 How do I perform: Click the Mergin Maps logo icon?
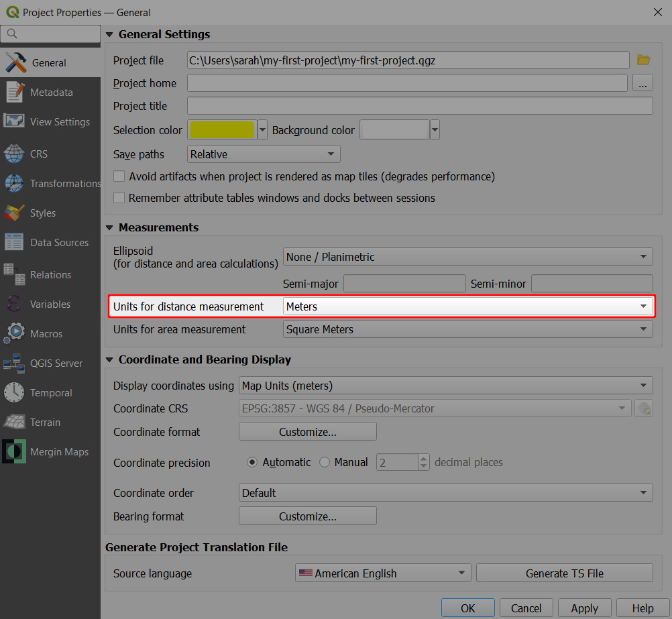(x=13, y=451)
